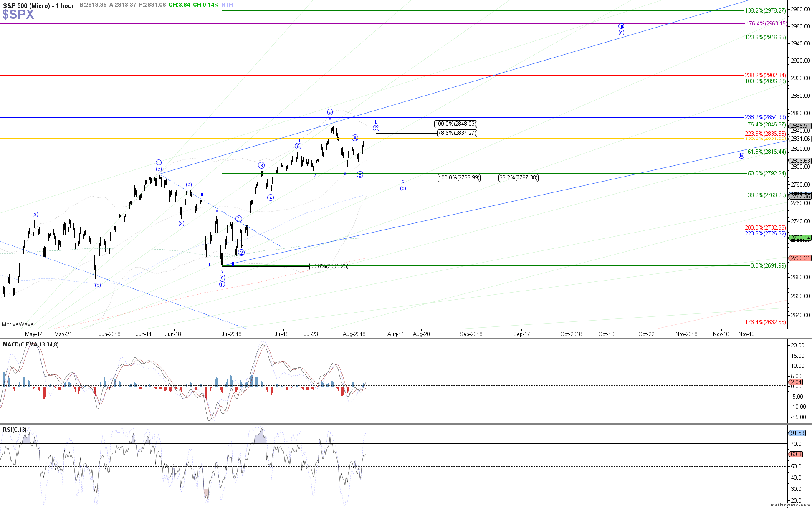Select the boxed 38.2%(2787.38) target label
Viewport: 812px width, 508px height.
point(519,178)
